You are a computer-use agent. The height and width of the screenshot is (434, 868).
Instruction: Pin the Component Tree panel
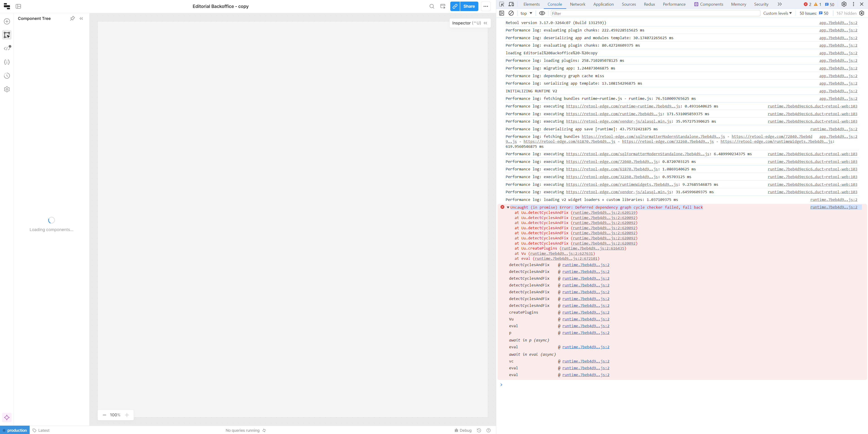tap(72, 19)
